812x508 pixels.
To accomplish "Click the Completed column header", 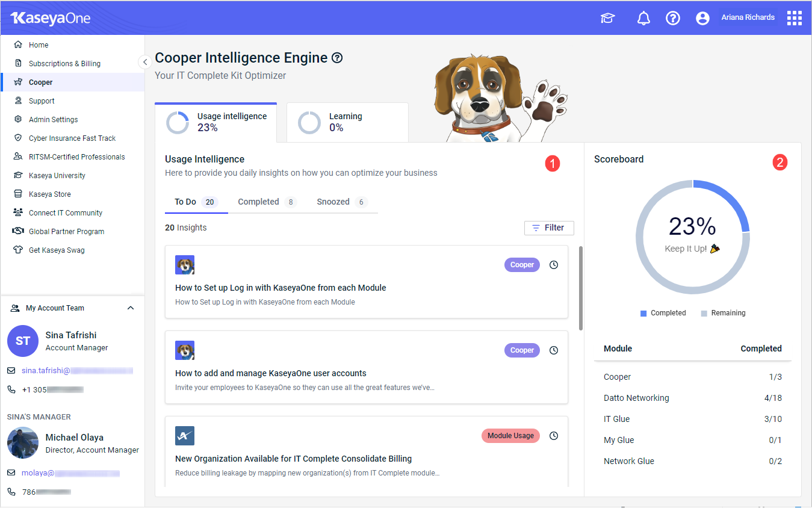I will pos(761,348).
